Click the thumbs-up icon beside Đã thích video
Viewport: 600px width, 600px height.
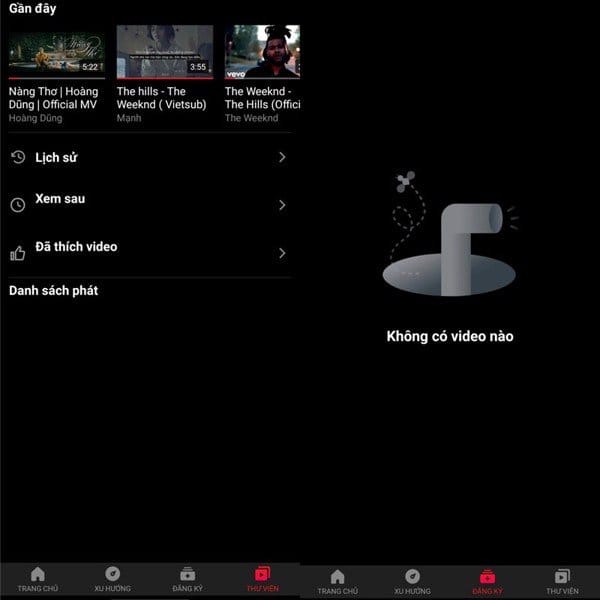click(x=18, y=253)
